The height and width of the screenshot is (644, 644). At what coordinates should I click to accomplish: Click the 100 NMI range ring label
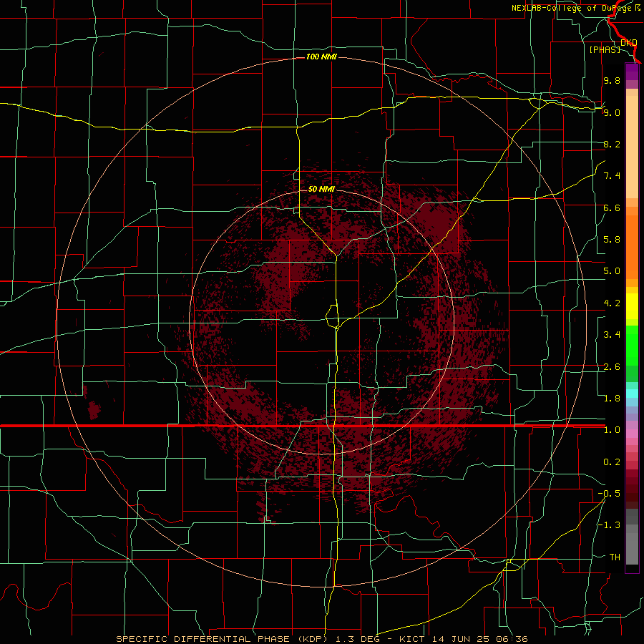[321, 57]
